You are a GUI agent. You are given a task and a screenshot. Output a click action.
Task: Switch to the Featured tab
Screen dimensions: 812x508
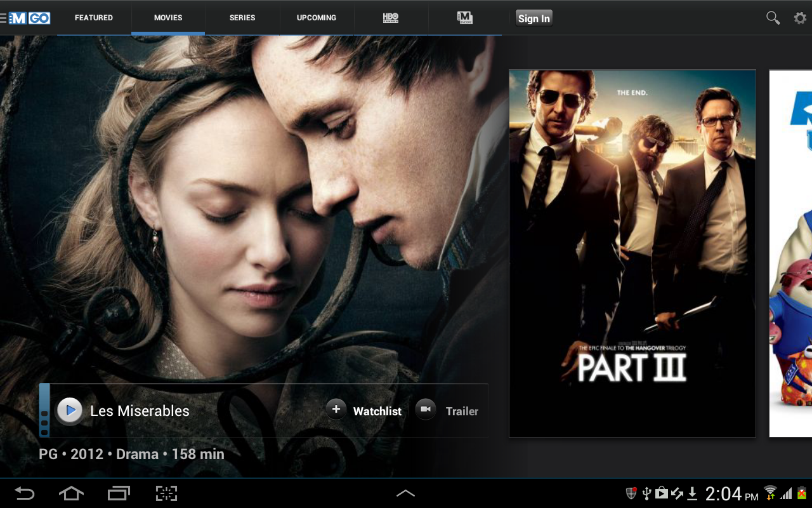point(94,18)
